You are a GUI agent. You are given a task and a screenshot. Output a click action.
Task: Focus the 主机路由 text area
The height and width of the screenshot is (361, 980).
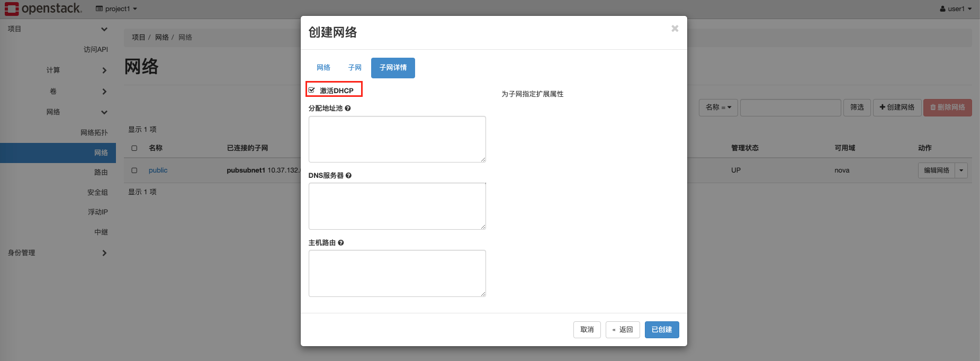[397, 273]
